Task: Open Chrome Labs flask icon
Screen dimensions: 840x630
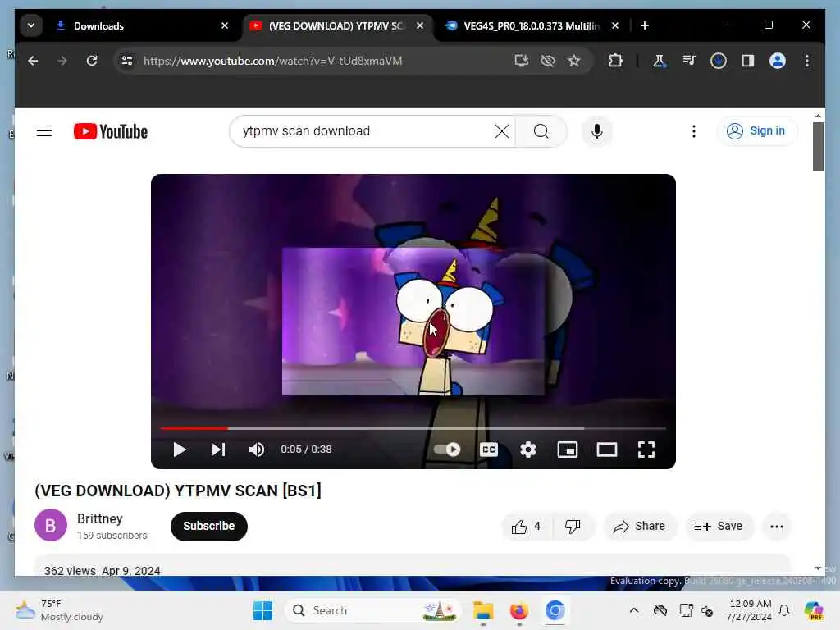Action: coord(660,61)
